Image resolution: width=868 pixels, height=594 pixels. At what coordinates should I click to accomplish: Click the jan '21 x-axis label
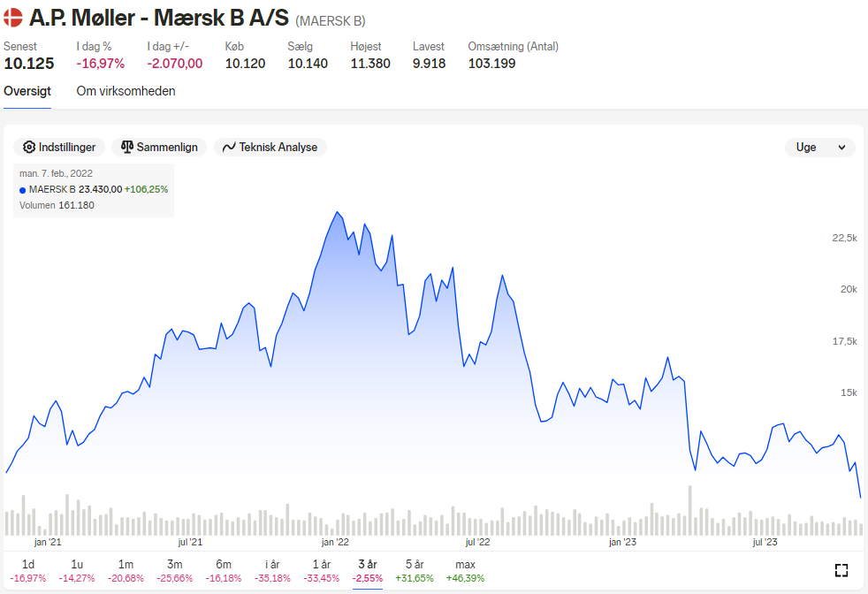coord(48,542)
